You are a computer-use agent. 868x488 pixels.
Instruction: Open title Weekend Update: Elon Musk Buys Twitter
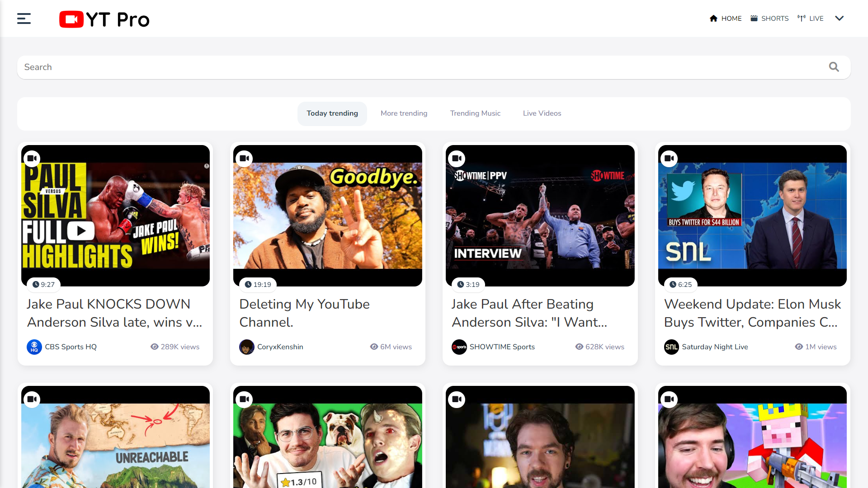(752, 313)
